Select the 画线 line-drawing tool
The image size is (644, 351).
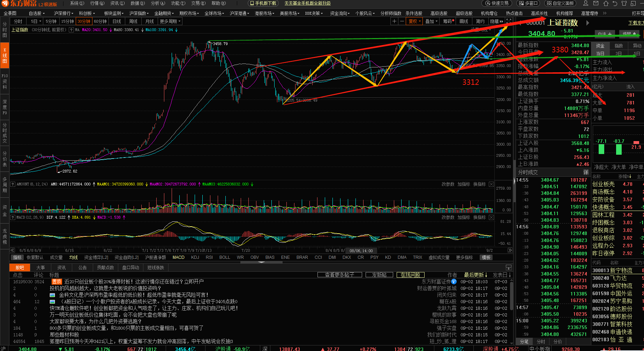pyautogui.click(x=464, y=21)
